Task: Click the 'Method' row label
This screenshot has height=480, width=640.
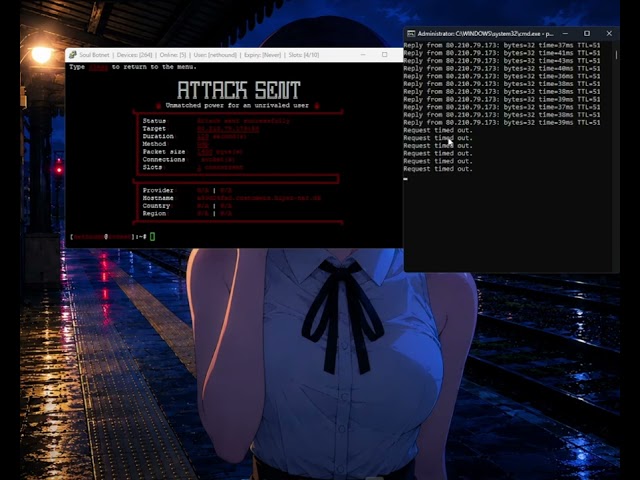Action: 154,144
